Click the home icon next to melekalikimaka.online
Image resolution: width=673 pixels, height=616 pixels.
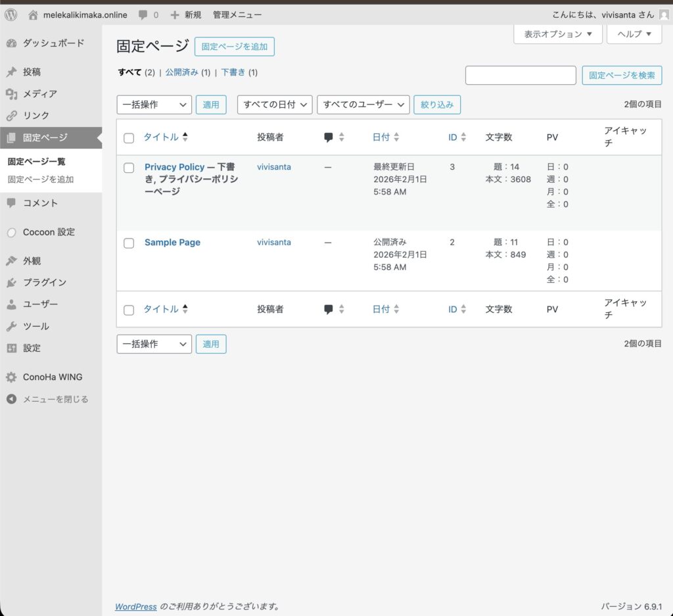(33, 14)
